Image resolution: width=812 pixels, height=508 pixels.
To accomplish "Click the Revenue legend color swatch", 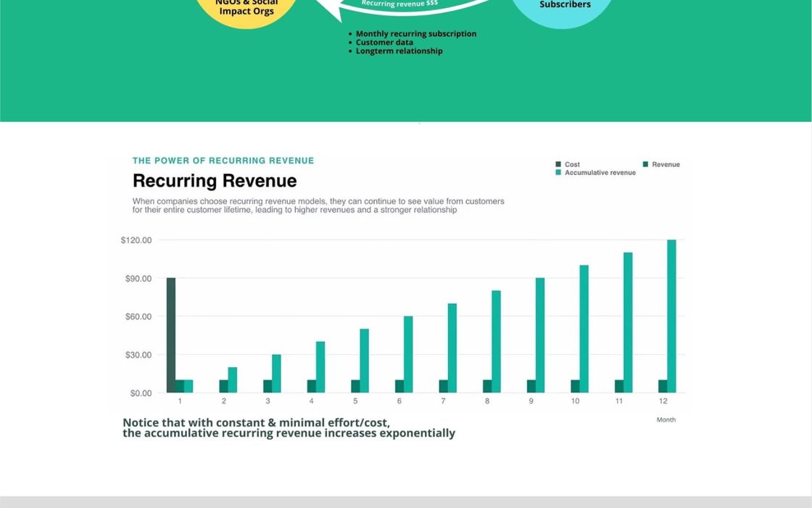I will point(645,164).
